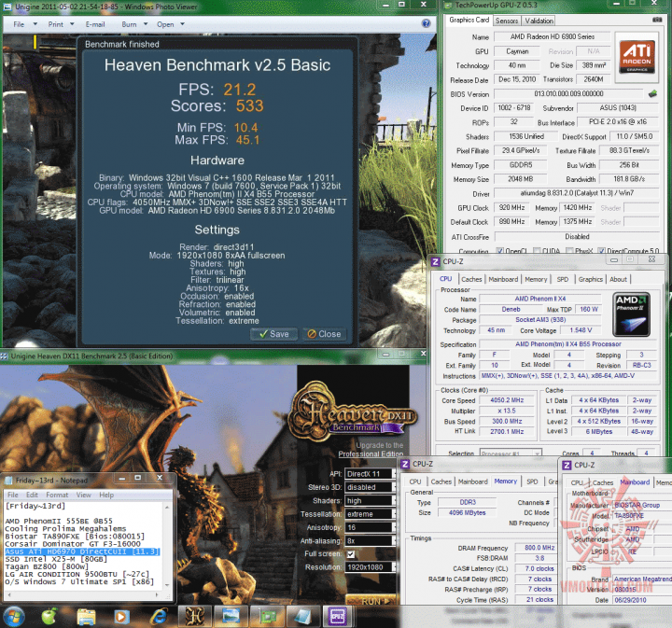The image size is (672, 628).
Task: Click the CPU-Z Mainboard window title icon
Action: tap(567, 465)
